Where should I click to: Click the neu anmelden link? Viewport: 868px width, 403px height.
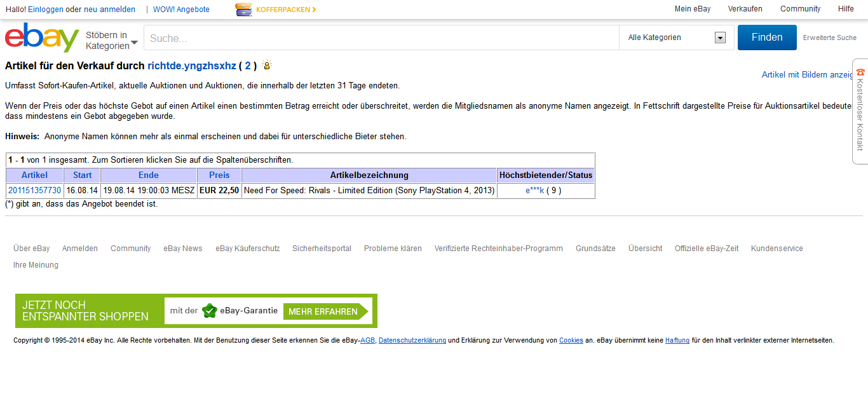point(109,10)
